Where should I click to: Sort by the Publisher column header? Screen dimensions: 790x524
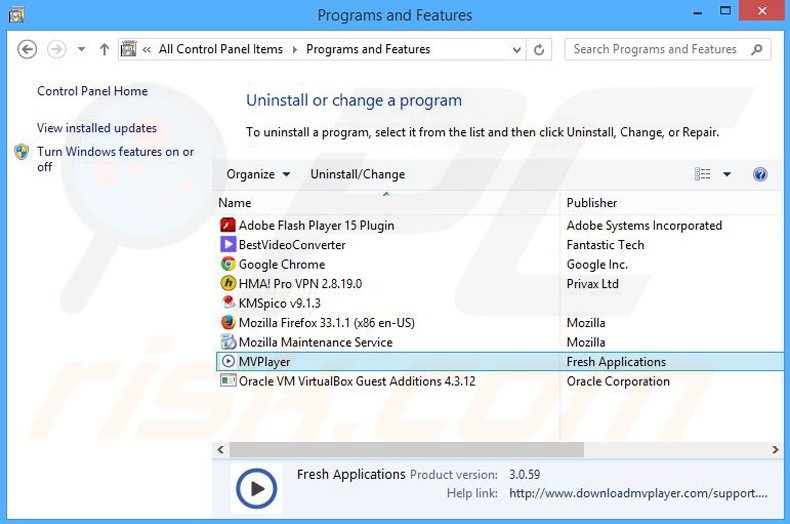[591, 203]
